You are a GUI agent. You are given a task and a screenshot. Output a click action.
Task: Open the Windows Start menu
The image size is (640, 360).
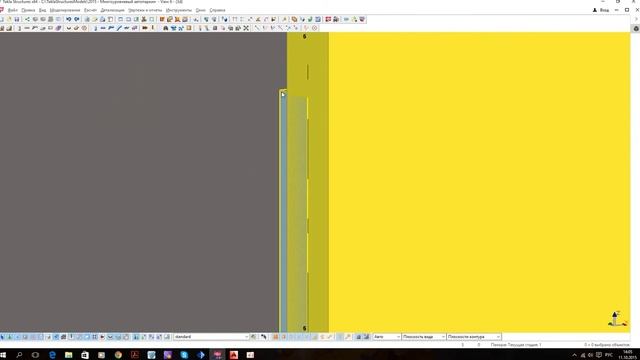tap(3, 355)
